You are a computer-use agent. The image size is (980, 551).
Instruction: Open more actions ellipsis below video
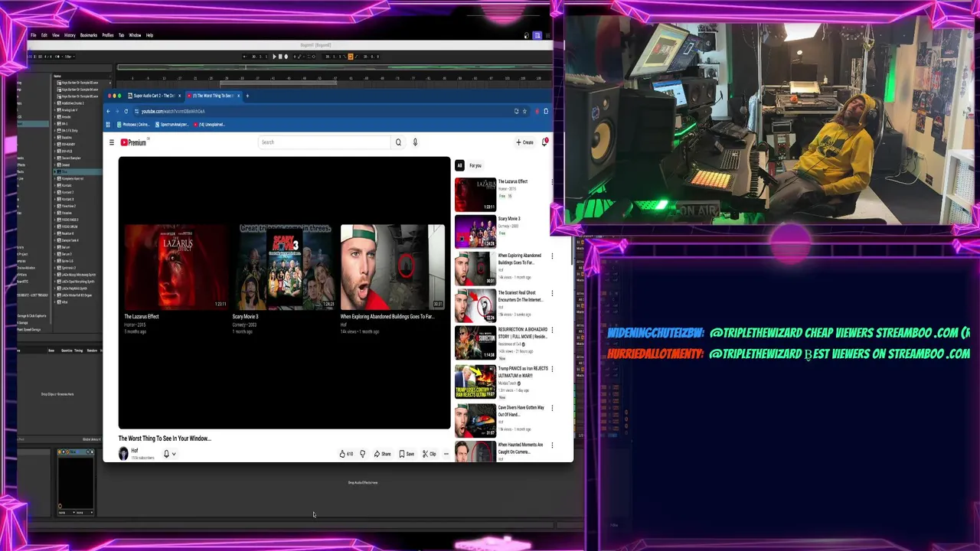[446, 454]
